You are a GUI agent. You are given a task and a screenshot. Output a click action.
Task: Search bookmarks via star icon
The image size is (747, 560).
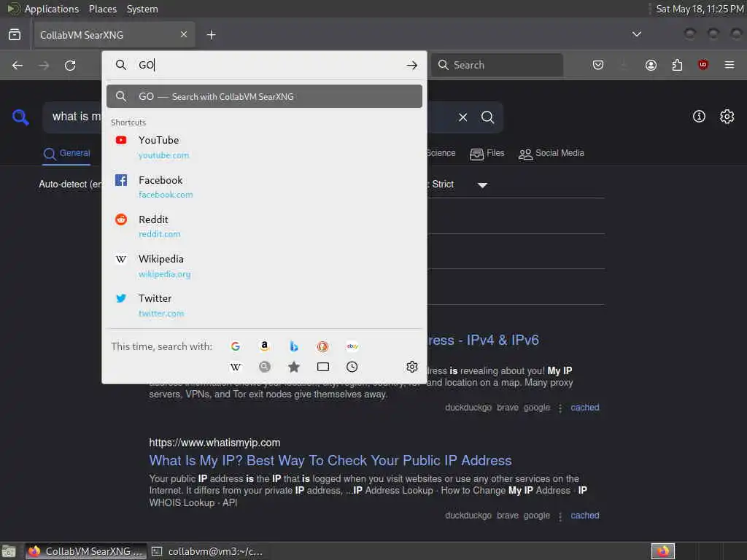[293, 367]
